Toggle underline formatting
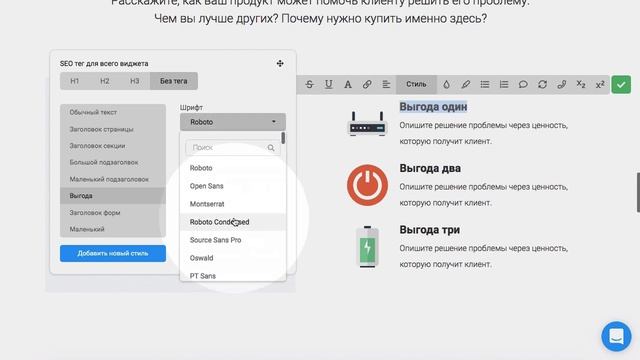 click(329, 84)
